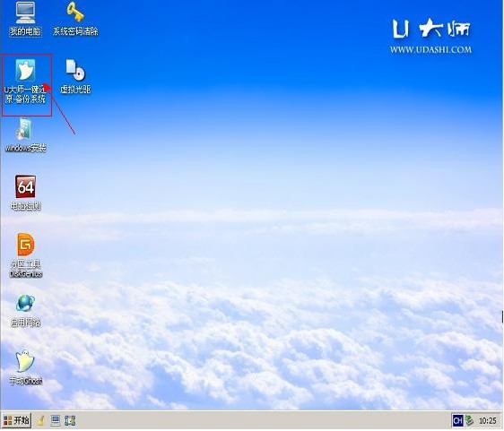This screenshot has width=504, height=431.
Task: Click empty area of the taskbar
Action: [x=257, y=420]
